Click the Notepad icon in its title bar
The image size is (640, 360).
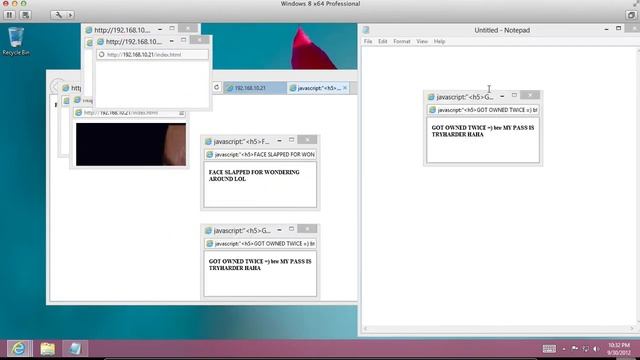tap(366, 30)
